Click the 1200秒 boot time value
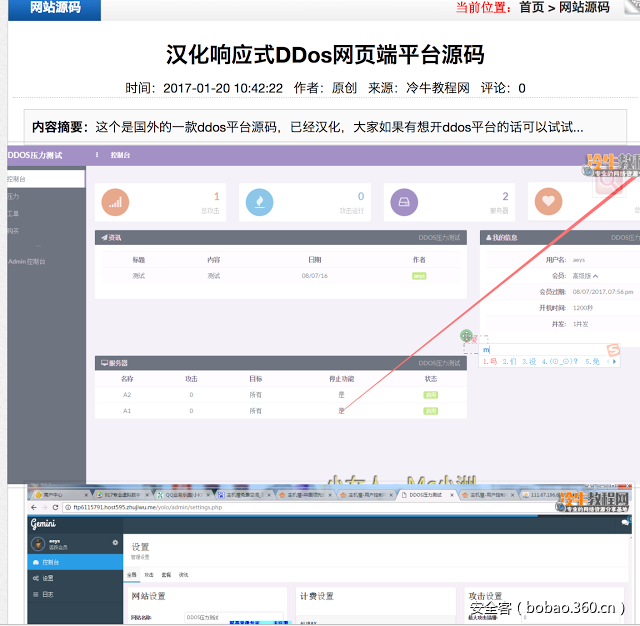Image resolution: width=640 pixels, height=626 pixels. click(x=582, y=308)
